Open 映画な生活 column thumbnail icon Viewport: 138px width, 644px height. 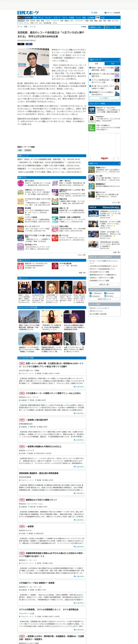[x=55, y=201]
